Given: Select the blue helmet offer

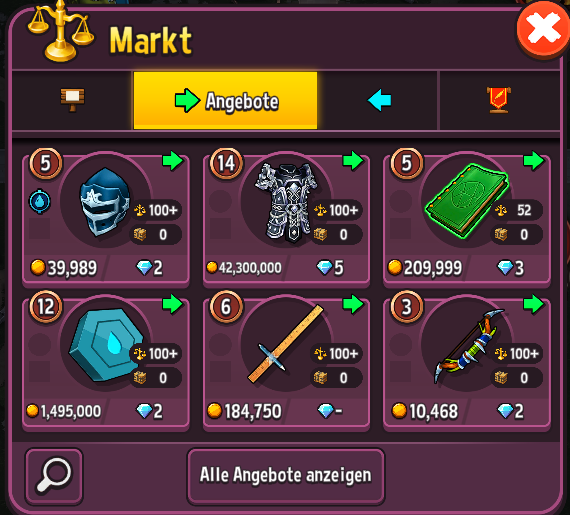Looking at the screenshot, I should pos(106,219).
